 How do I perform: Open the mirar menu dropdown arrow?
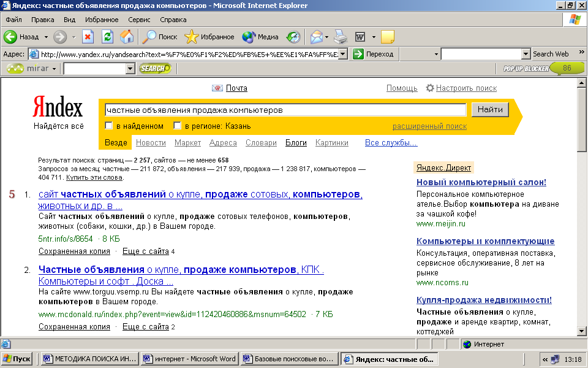click(54, 69)
